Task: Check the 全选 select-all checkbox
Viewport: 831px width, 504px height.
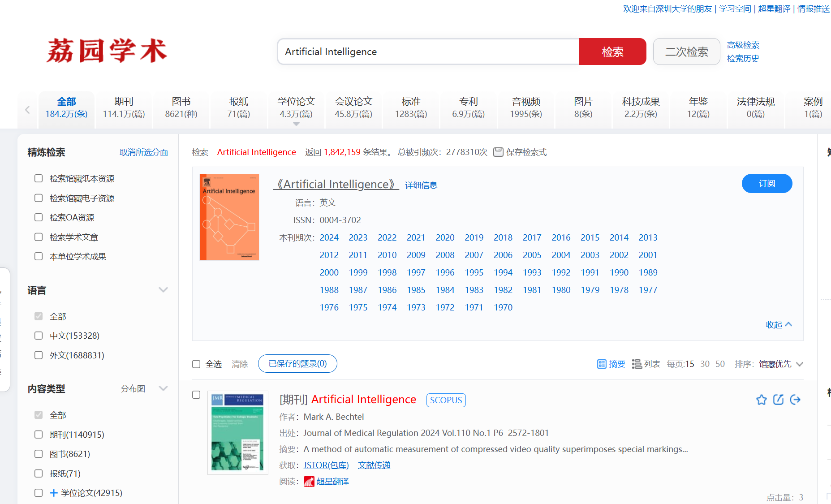Action: (196, 364)
